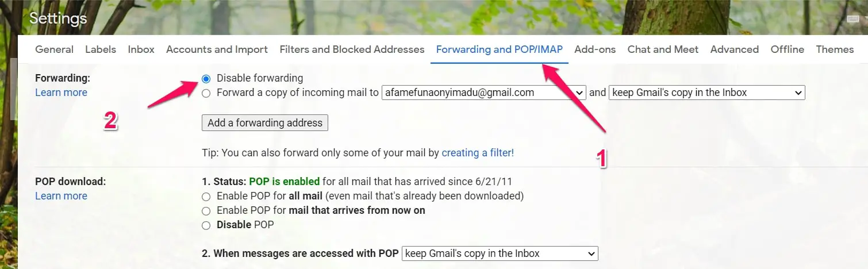Open the forwarding email address dropdown
The image size is (868, 269).
tap(484, 93)
